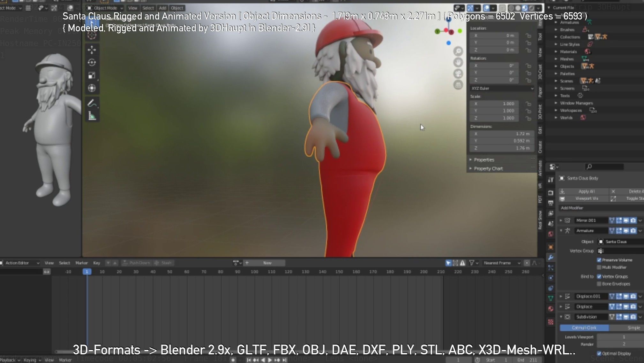Viewport: 644px width, 363px height.
Task: Open the viewport View menu
Action: pyautogui.click(x=132, y=8)
